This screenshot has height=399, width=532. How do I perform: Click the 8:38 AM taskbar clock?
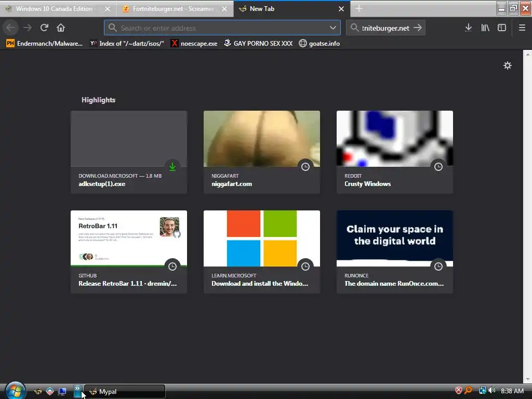tap(512, 391)
